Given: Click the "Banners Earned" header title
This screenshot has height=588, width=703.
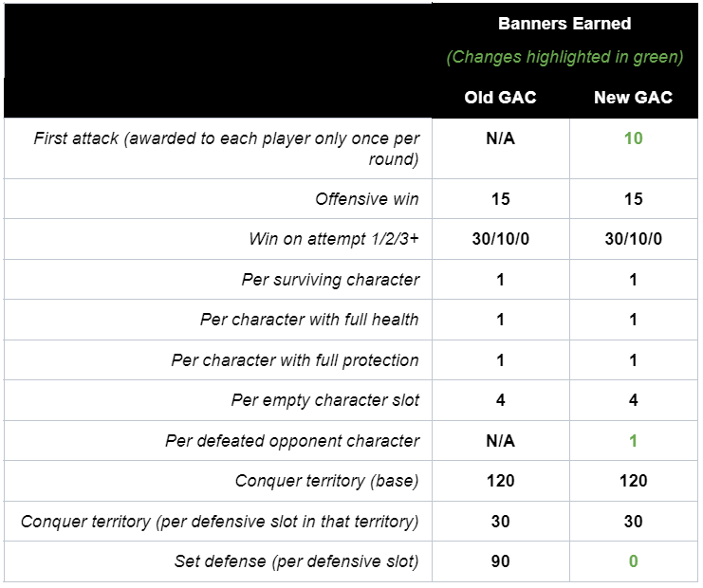Looking at the screenshot, I should tap(564, 23).
